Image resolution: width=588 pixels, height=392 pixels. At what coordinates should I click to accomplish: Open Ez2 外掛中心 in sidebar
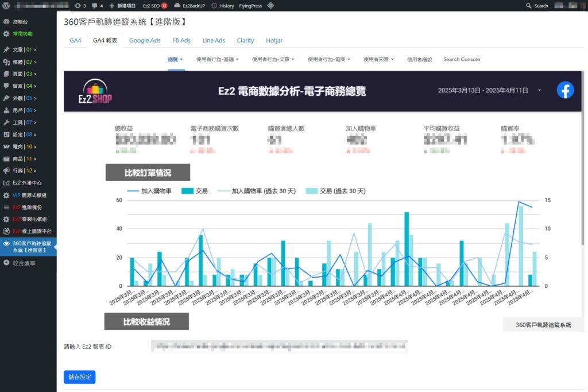click(x=27, y=183)
